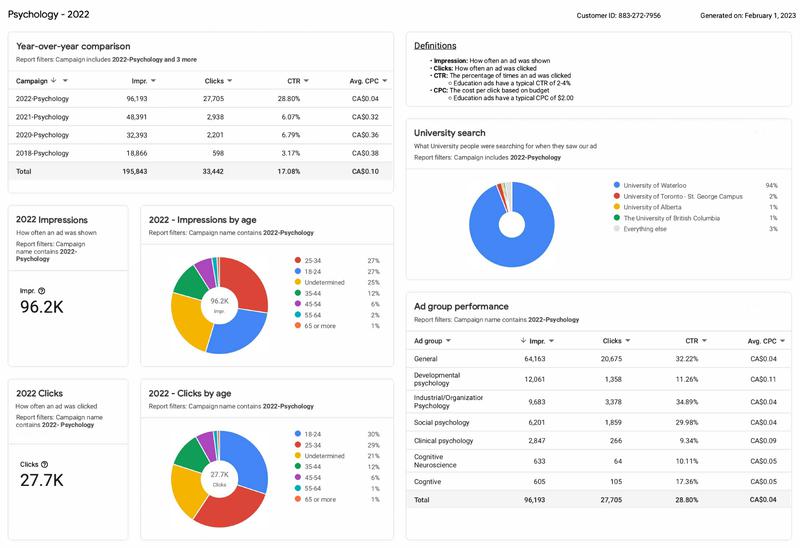This screenshot has width=800, height=548.
Task: Open Avg. CPC dropdown in year-over-year table
Action: [x=384, y=80]
